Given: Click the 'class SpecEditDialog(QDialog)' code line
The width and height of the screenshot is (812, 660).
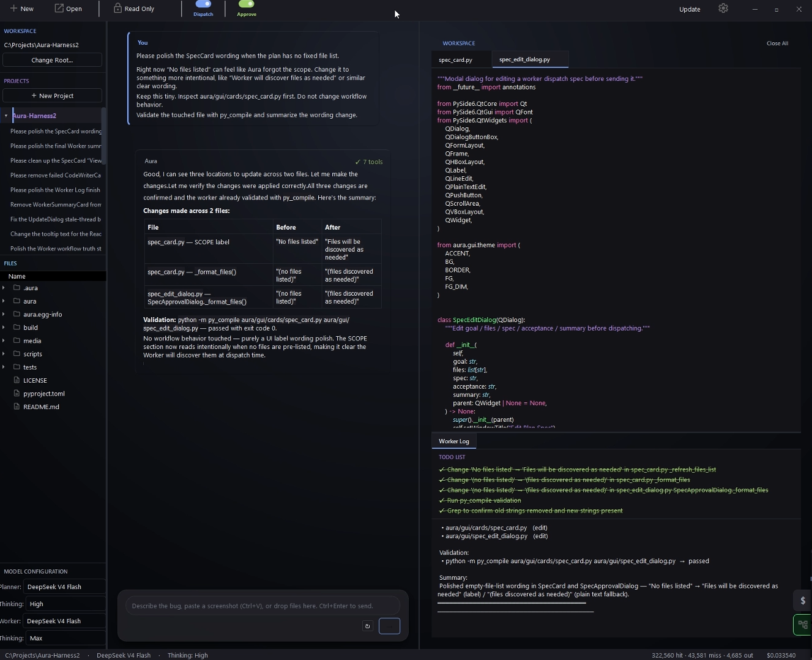Looking at the screenshot, I should [481, 320].
